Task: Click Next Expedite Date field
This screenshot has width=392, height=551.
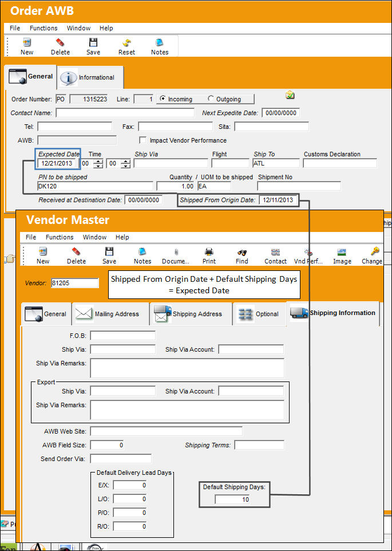Action: 281,113
